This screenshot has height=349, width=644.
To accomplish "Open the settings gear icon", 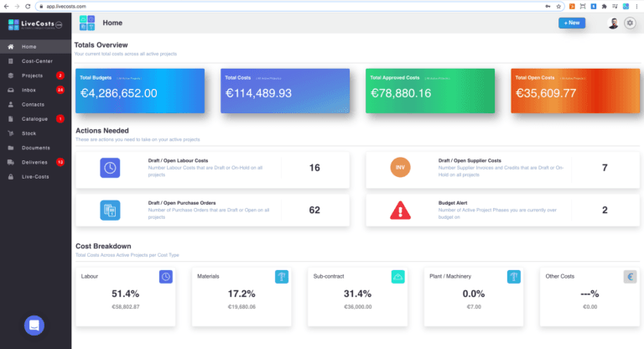I will coord(630,23).
